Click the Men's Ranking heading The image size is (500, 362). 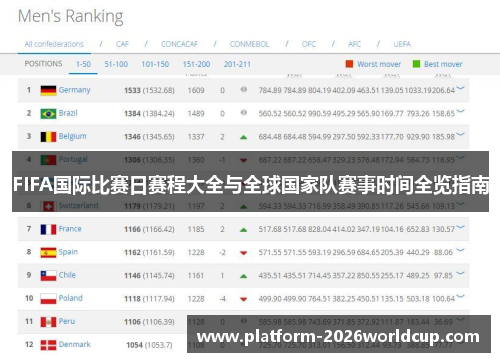pyautogui.click(x=71, y=16)
